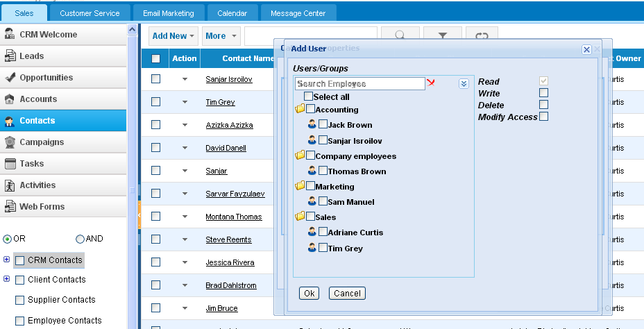Check the Accounting group checkbox

310,109
